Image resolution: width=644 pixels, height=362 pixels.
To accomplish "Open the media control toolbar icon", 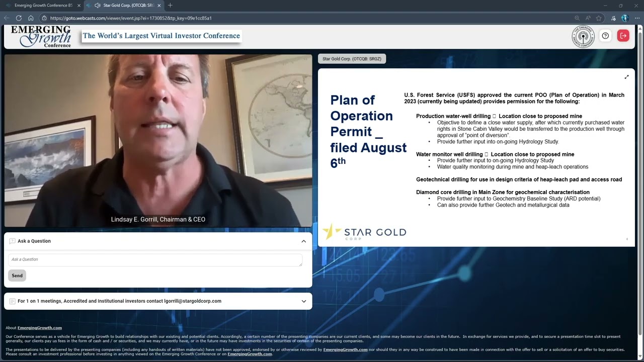I will point(613,18).
